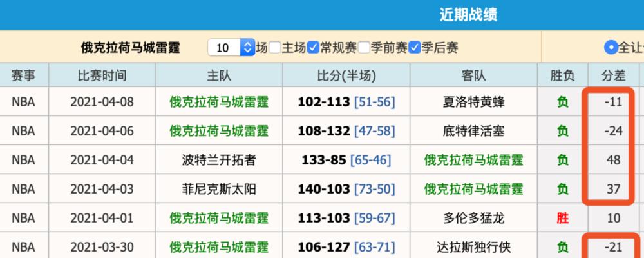Screen dimensions: 644x258
Task: Open 夏洛特黄蜂 away team link
Action: [x=473, y=102]
